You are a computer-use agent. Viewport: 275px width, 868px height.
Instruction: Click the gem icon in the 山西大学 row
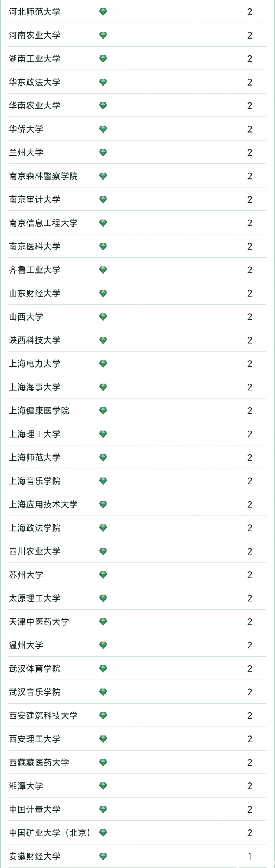coord(103,317)
